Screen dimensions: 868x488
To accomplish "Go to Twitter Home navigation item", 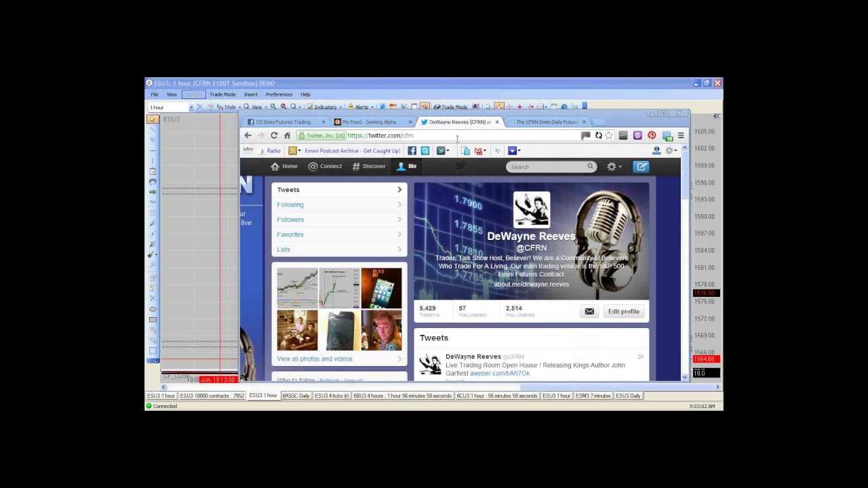I will pyautogui.click(x=284, y=166).
